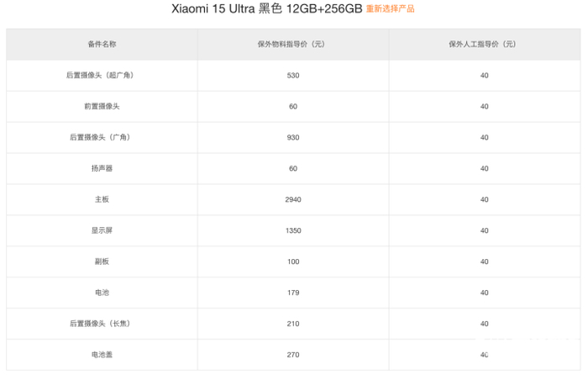Screen dimensions: 588x375
Task: Select the 前置摄像头 part name cell
Action: [x=102, y=107]
